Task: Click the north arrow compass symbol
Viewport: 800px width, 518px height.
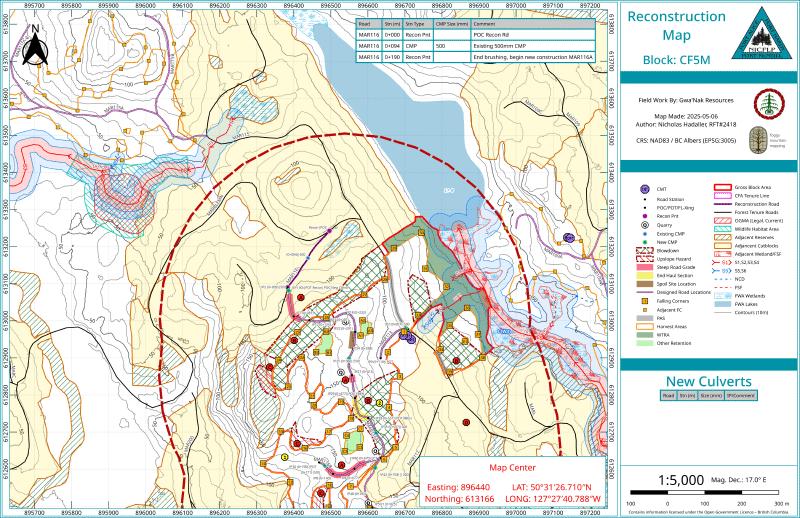Action: [x=36, y=45]
